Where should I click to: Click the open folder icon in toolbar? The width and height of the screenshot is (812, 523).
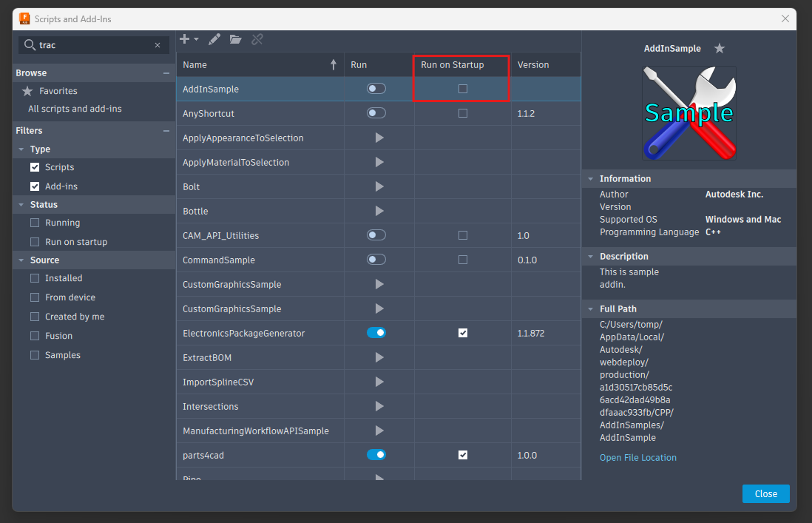pyautogui.click(x=236, y=39)
